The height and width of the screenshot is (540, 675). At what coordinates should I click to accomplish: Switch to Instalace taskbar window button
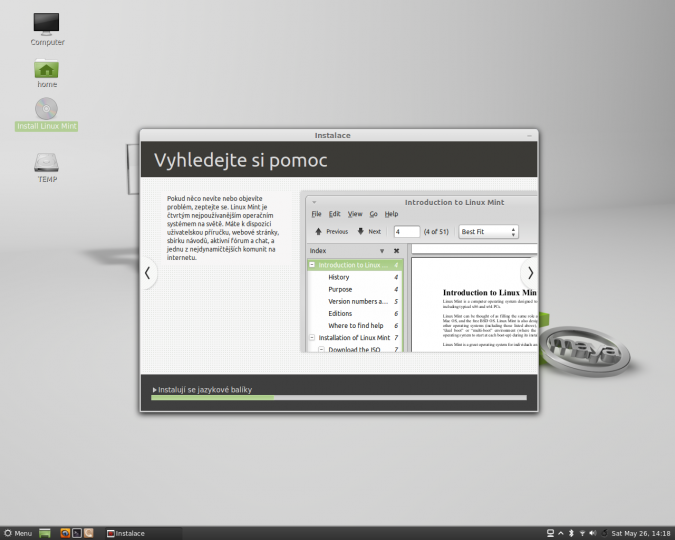click(143, 533)
